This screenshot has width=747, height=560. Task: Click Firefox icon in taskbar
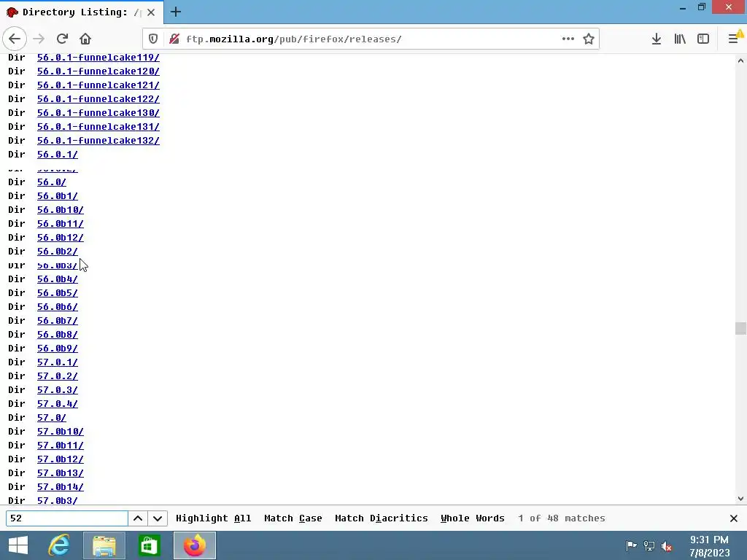(x=194, y=545)
